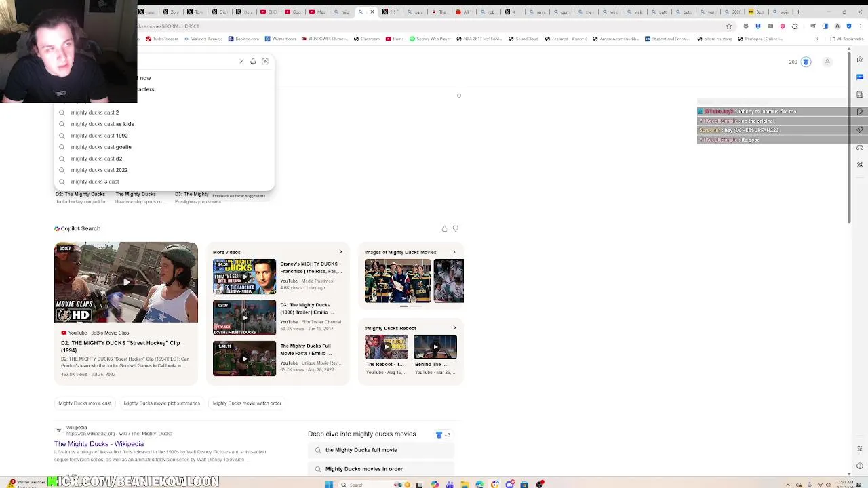
Task: Open the Windows Start menu
Action: [329, 485]
